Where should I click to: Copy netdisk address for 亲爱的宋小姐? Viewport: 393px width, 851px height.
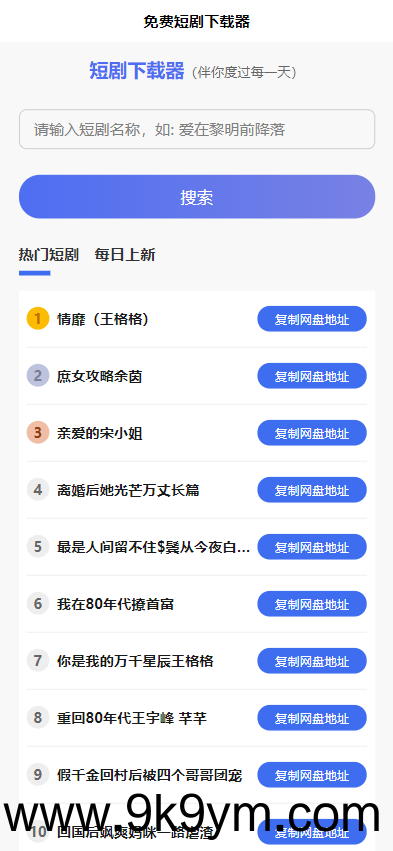coord(312,433)
